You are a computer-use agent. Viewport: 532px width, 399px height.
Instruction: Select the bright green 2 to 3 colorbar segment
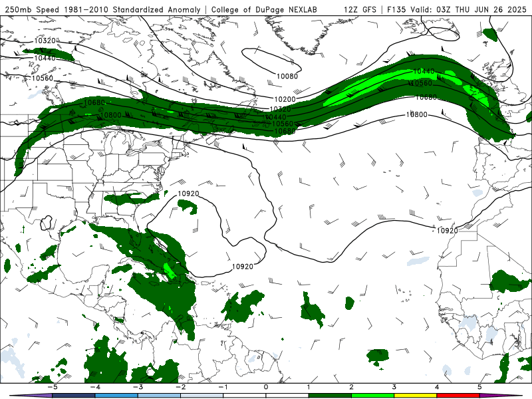click(x=372, y=396)
